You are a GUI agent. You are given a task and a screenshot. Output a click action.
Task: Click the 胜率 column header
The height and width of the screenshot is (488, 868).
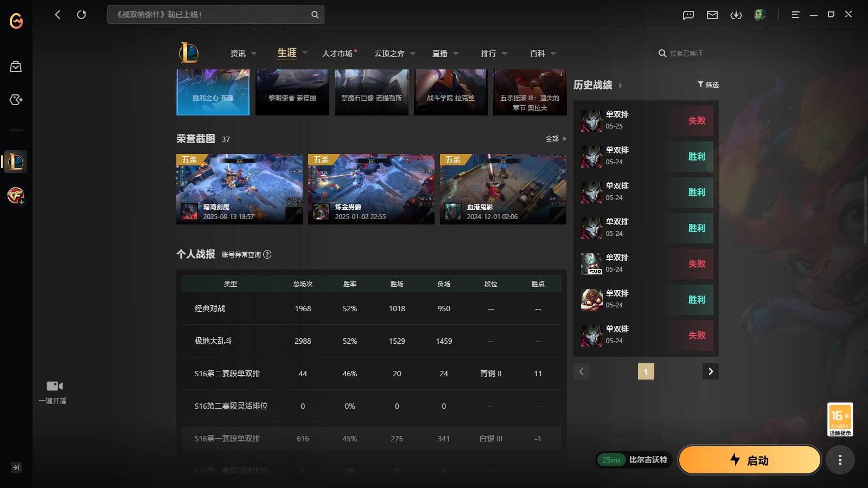coord(350,284)
